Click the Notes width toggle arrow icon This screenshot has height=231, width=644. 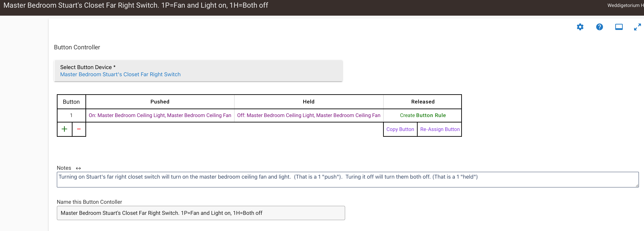pyautogui.click(x=78, y=168)
